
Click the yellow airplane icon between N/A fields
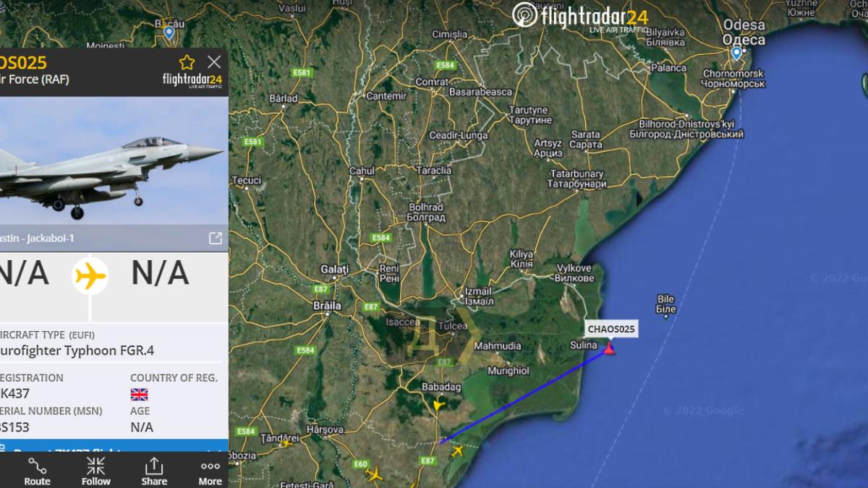coord(90,275)
